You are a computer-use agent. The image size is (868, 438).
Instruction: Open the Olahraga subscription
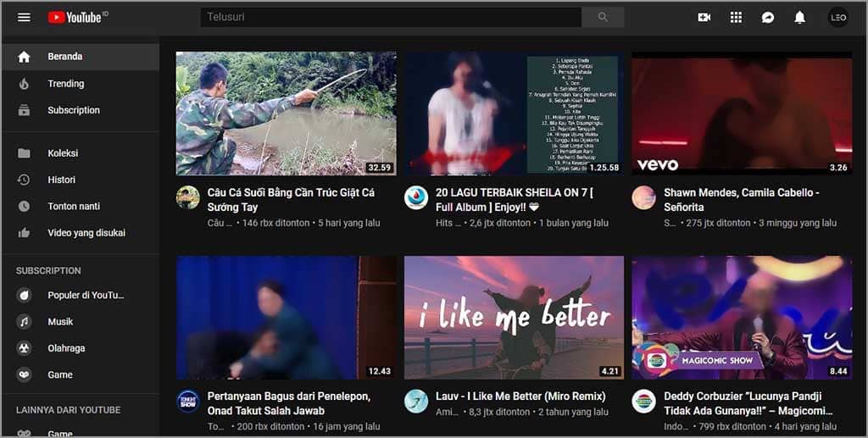pos(81,348)
